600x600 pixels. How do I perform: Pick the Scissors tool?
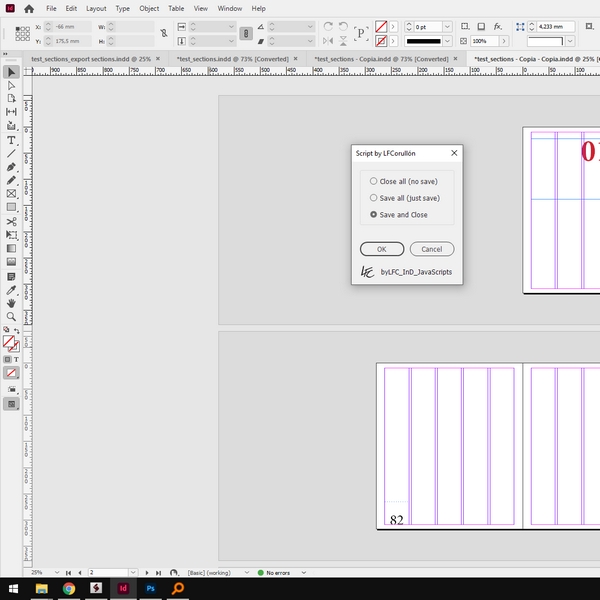(x=11, y=222)
